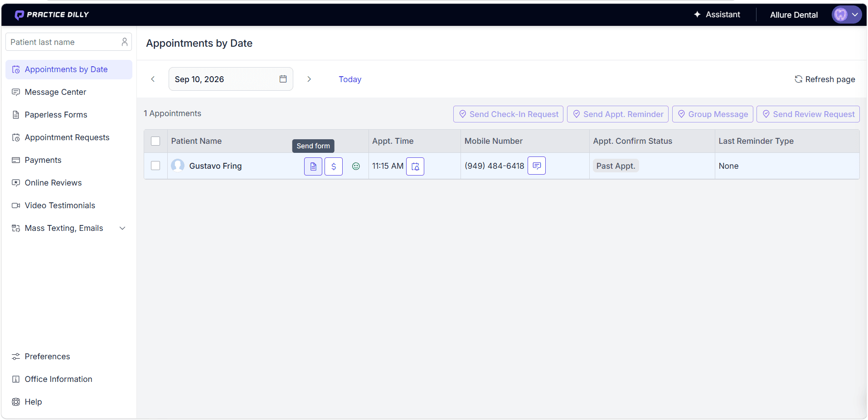
Task: Click the Help lifebuoy icon
Action: coord(16,402)
